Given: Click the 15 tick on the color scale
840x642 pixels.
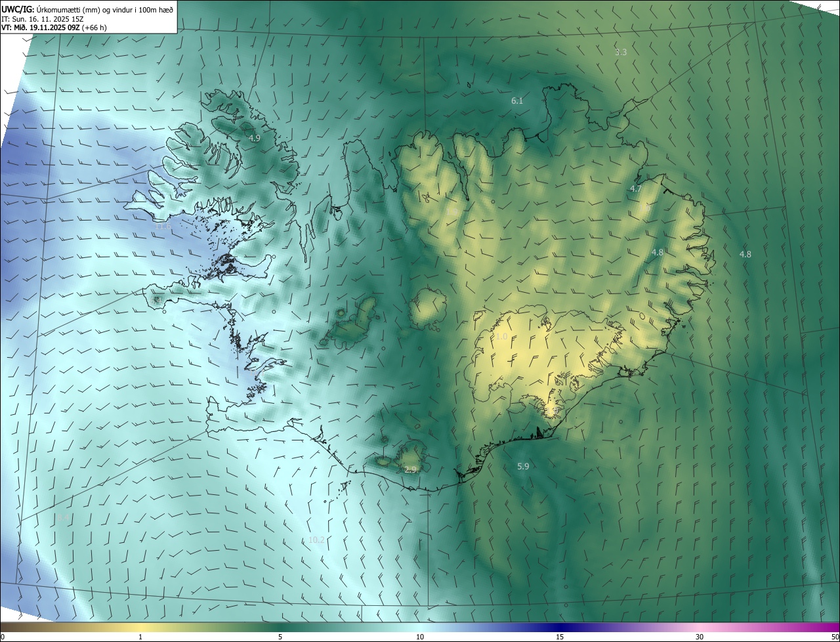Looking at the screenshot, I should coord(560,637).
